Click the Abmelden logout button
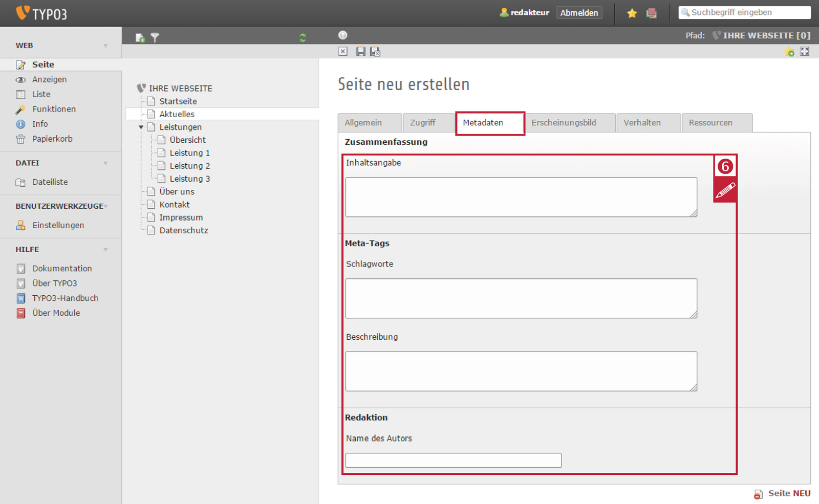 click(x=579, y=13)
